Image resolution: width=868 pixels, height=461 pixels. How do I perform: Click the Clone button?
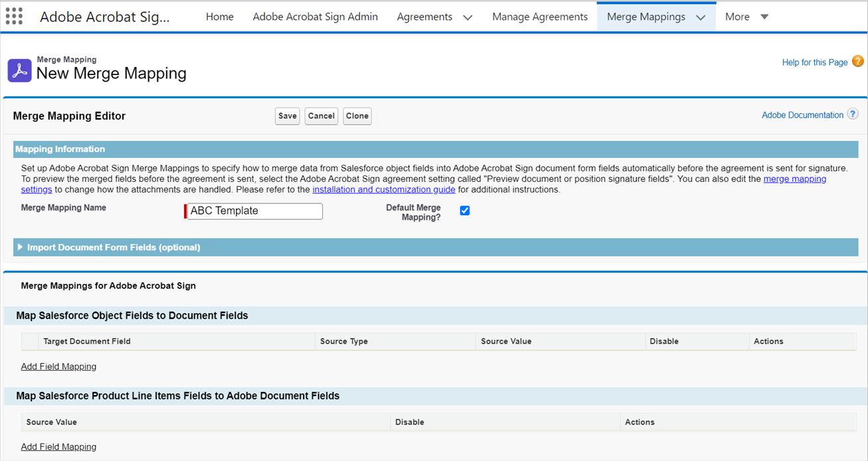[357, 116]
